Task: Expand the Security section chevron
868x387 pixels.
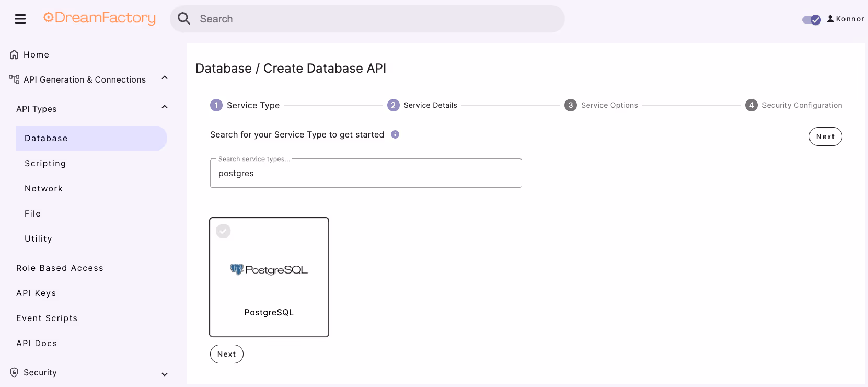Action: 165,374
